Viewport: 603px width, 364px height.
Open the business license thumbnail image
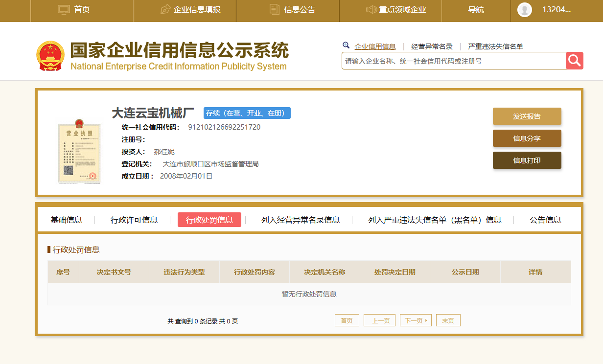pyautogui.click(x=79, y=151)
